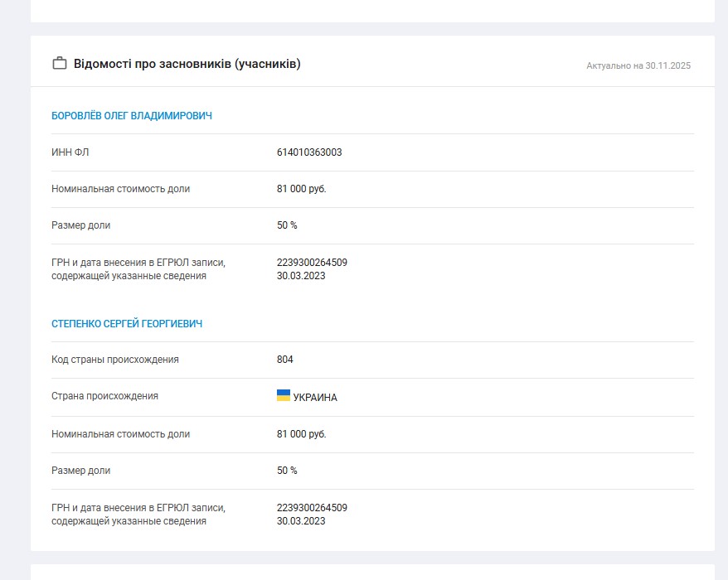Click the 'ИНН ФЛ' row label
Viewport: 728px width, 580px height.
tap(70, 152)
